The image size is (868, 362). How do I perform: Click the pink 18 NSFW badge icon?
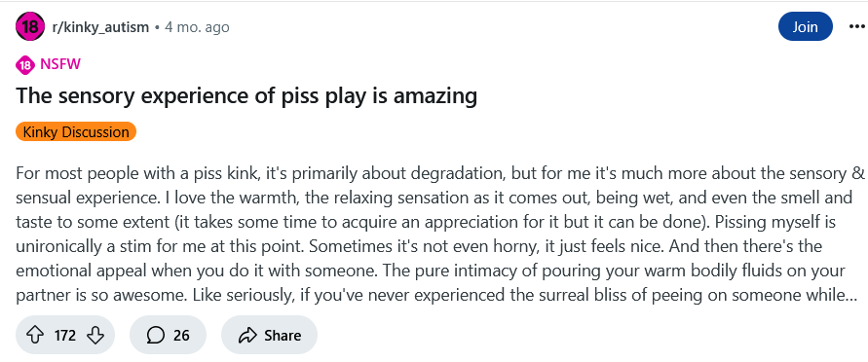coord(25,65)
